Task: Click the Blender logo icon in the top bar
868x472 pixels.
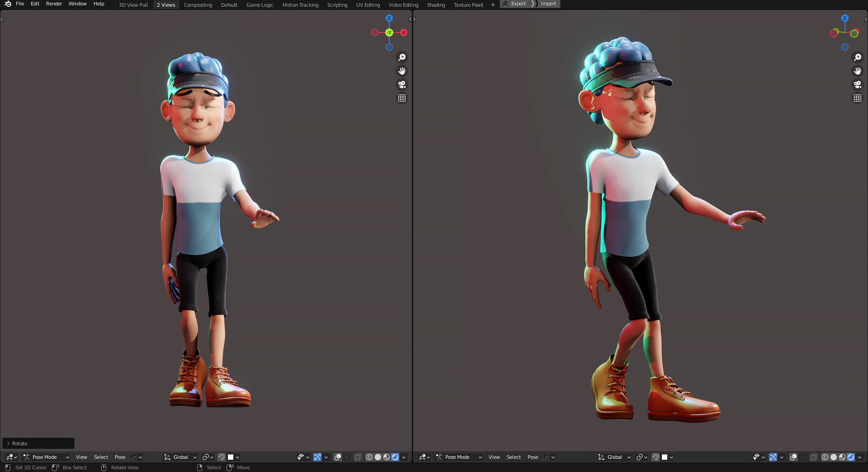Action: [8, 4]
